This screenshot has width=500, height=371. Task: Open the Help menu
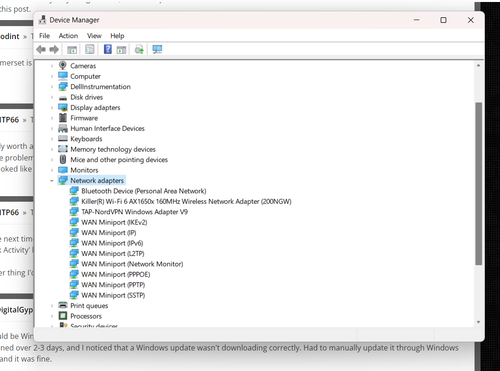(117, 36)
